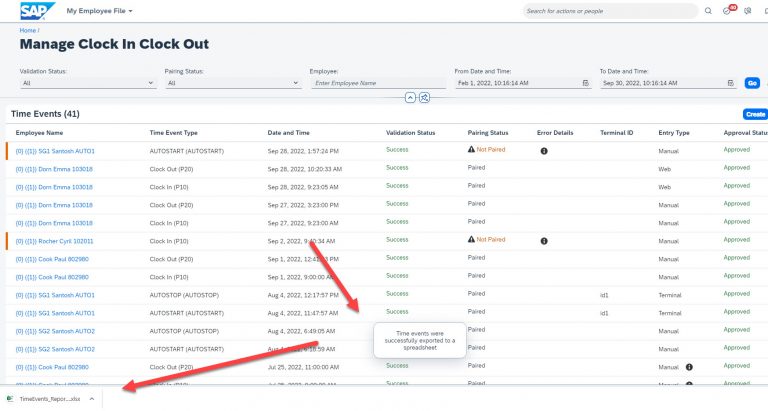Open Rocher Cyril 102011 employee link

pos(54,241)
